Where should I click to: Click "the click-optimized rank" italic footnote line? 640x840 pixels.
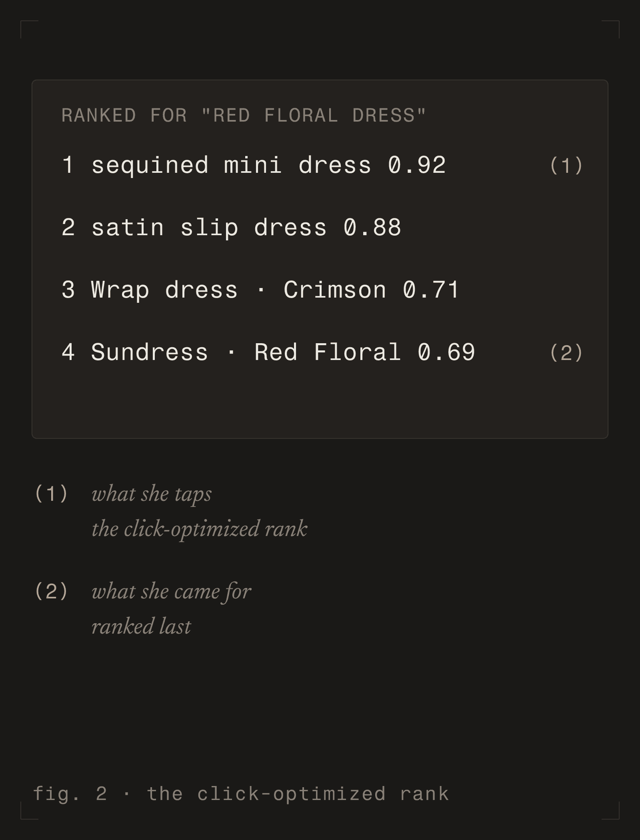(x=199, y=529)
